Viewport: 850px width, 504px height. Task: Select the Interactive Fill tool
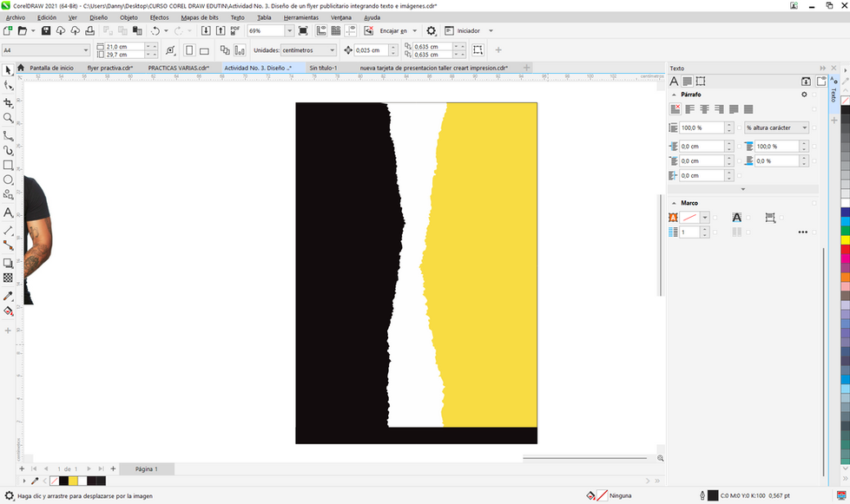pos(8,311)
